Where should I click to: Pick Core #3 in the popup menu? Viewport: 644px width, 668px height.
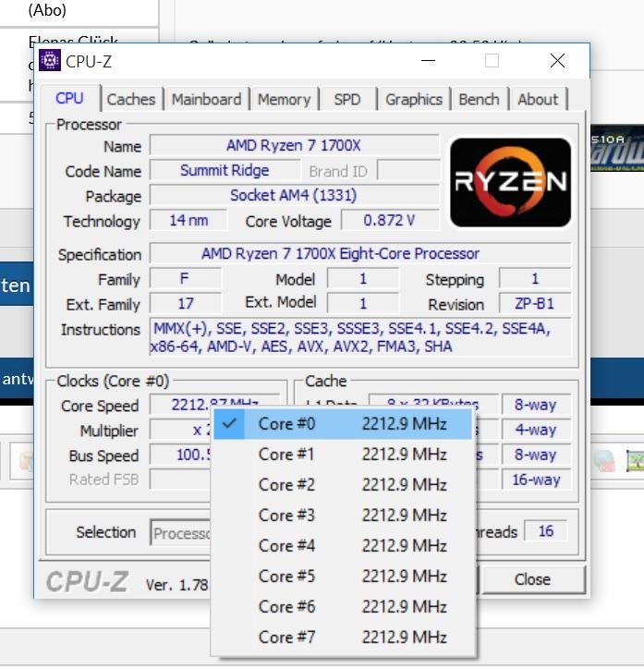point(343,515)
